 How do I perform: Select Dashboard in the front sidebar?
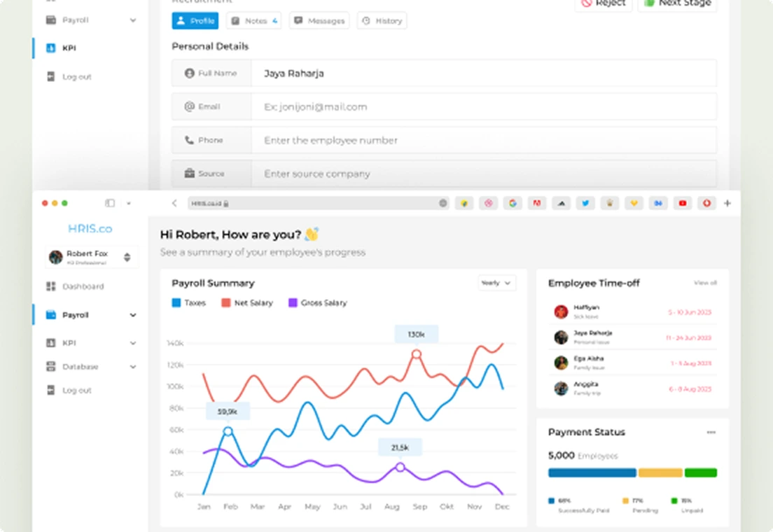pyautogui.click(x=83, y=286)
